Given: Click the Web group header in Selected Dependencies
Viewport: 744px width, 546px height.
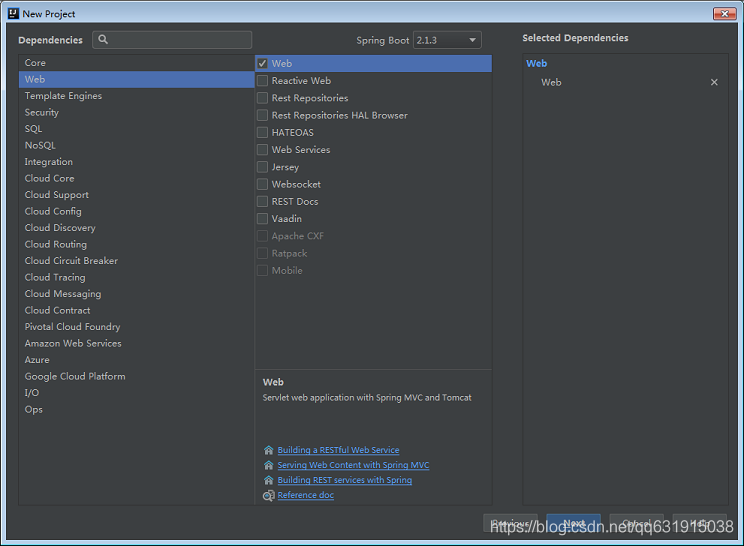Looking at the screenshot, I should click(537, 64).
